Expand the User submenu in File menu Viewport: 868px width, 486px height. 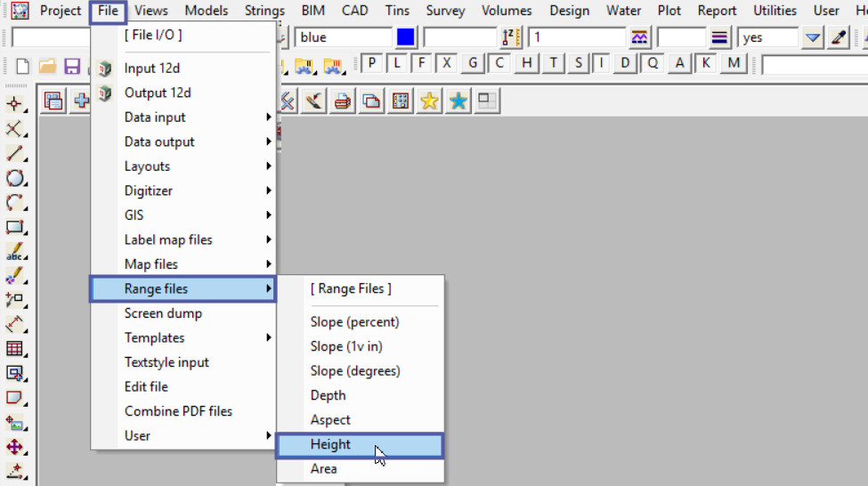183,435
